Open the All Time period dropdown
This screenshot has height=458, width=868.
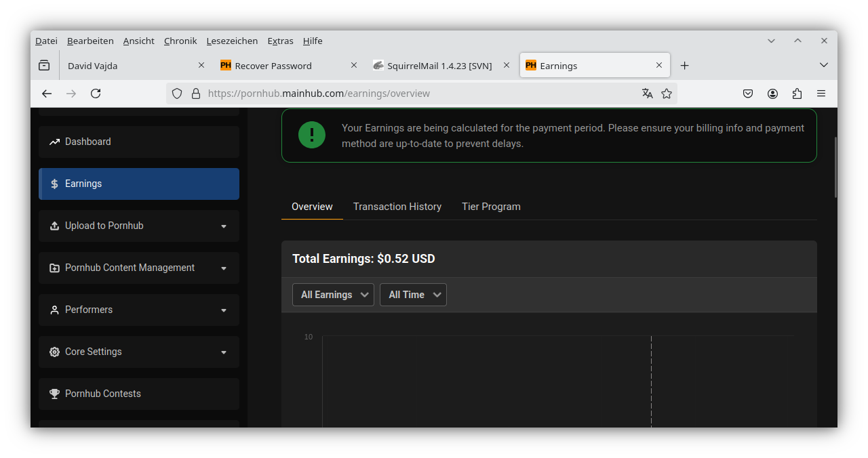point(413,295)
